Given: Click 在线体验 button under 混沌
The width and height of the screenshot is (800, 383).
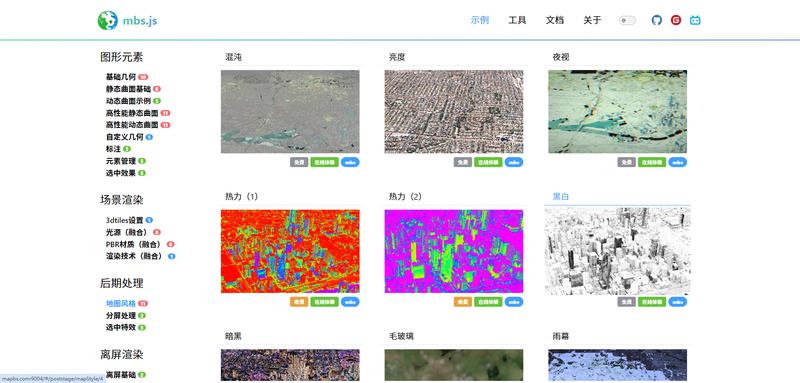Looking at the screenshot, I should (324, 162).
